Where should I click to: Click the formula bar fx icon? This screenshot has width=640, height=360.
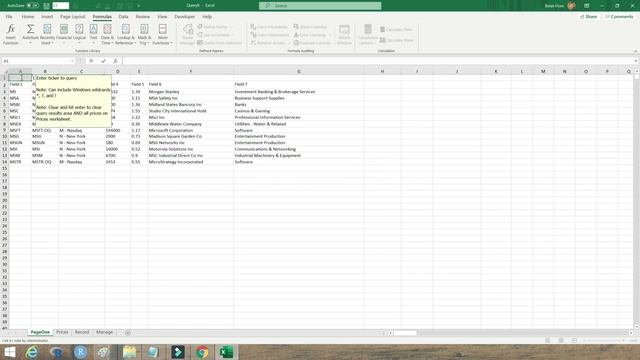tap(115, 61)
